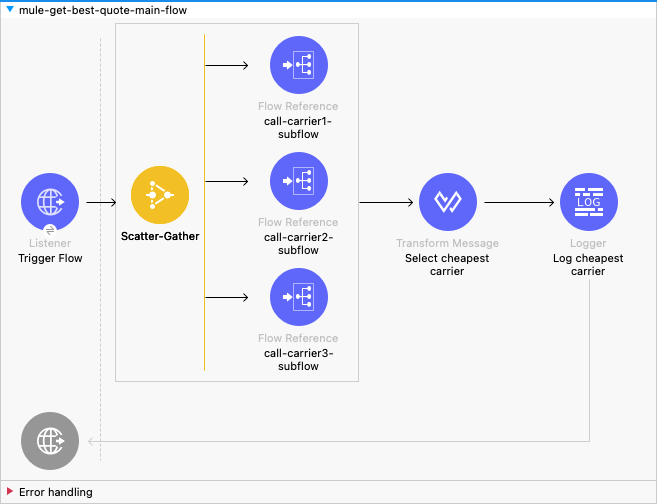Click the exchange badge under Listener
The width and height of the screenshot is (657, 504).
click(50, 229)
